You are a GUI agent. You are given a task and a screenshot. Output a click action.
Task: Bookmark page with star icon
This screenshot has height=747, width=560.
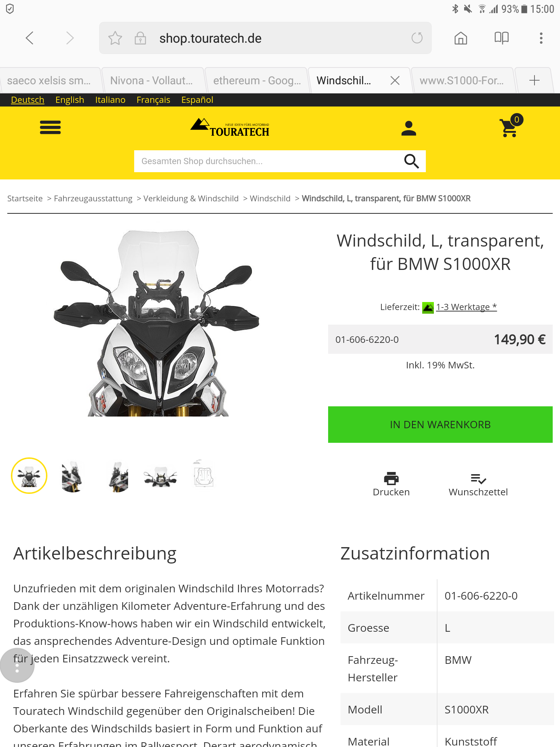(115, 38)
